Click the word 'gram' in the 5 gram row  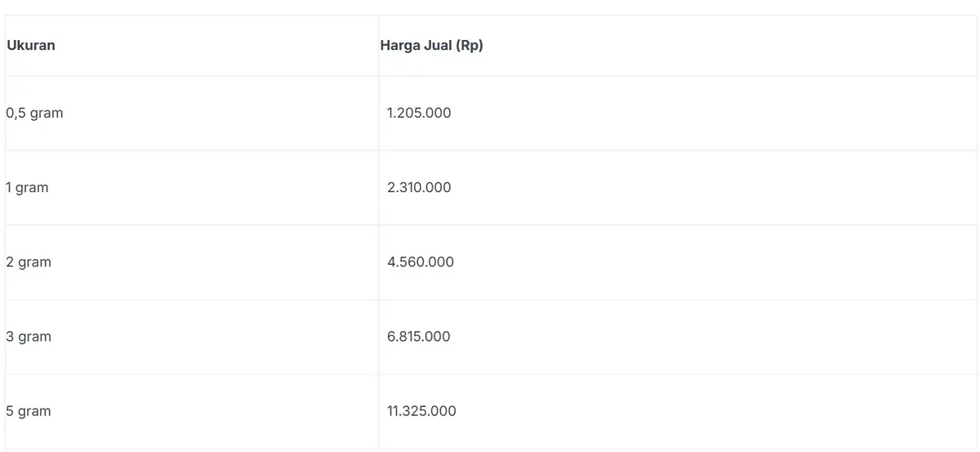point(35,410)
